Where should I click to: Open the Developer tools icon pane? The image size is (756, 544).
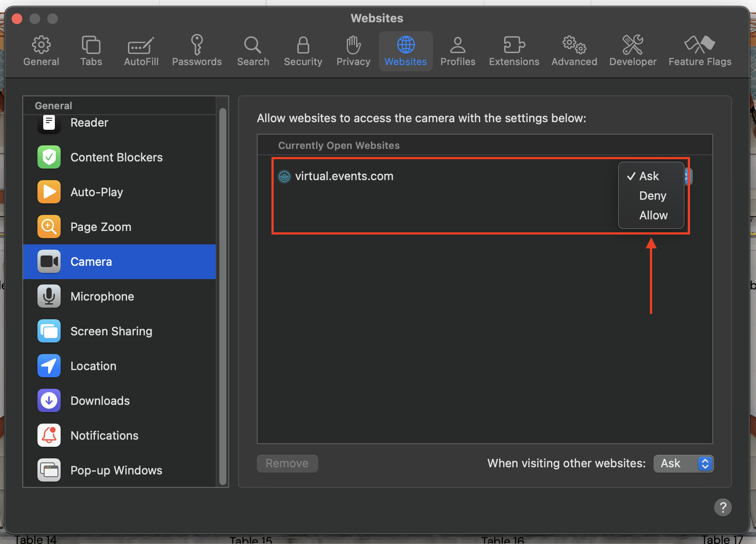pos(633,45)
